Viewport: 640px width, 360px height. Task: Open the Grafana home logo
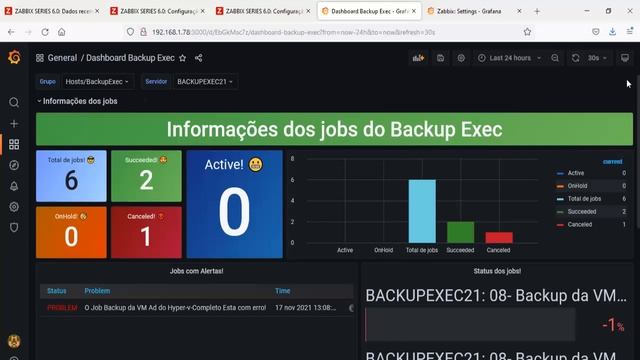coord(14,57)
